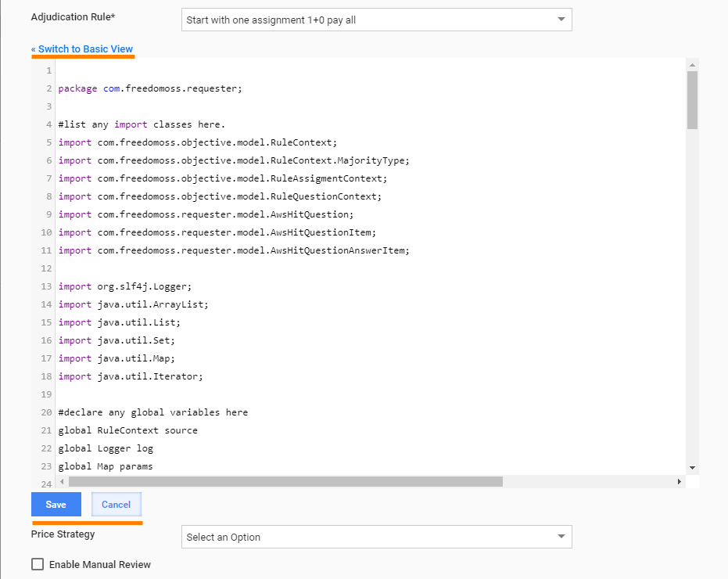The image size is (728, 579).
Task: Click the import java.util.Map line
Action: coord(117,358)
